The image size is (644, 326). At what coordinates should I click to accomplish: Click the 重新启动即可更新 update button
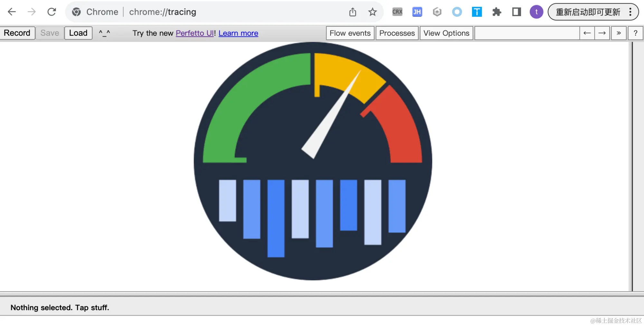(x=588, y=12)
